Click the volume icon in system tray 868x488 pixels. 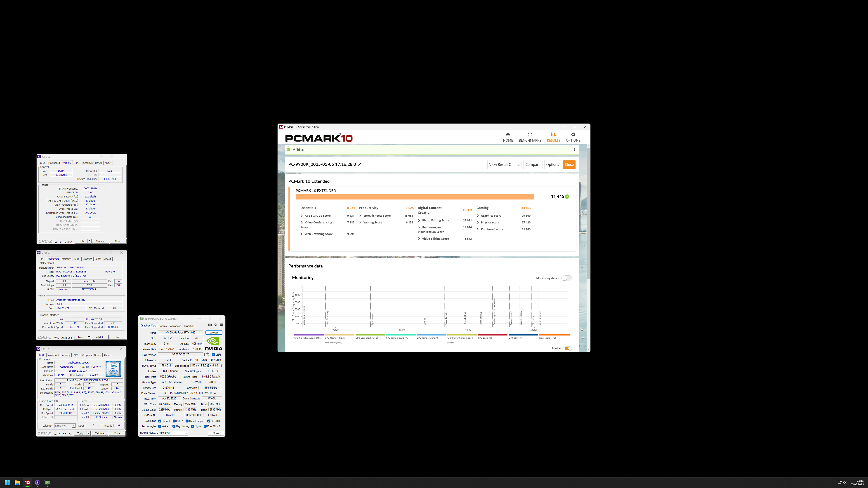click(x=845, y=483)
